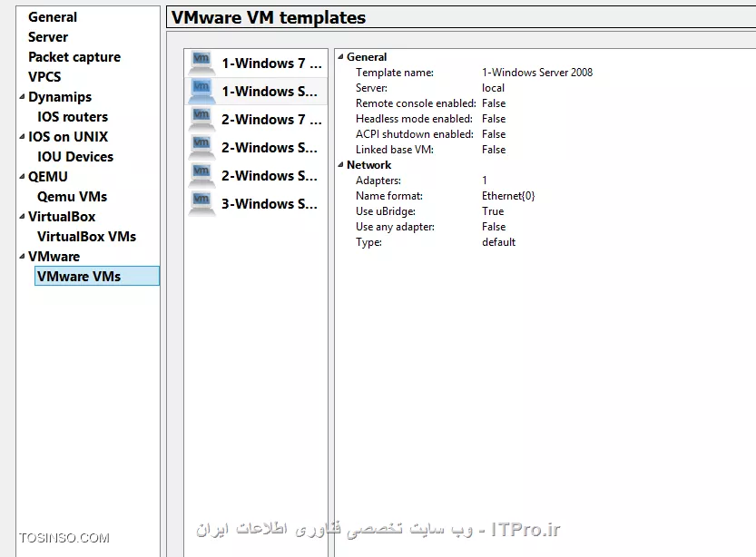This screenshot has width=756, height=557.
Task: Click the Type value default
Action: point(498,242)
